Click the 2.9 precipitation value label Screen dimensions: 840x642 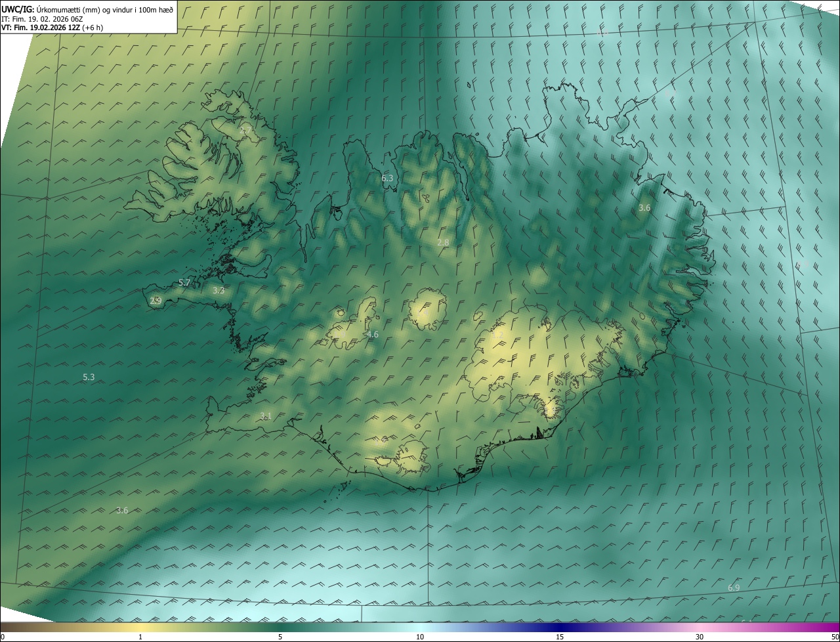(156, 301)
